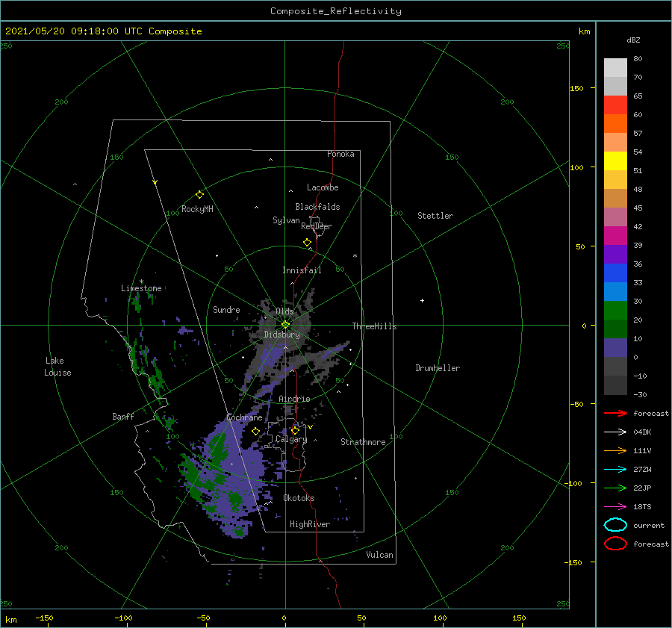The height and width of the screenshot is (628, 672).
Task: Click the Sundre city label
Action: pos(226,309)
